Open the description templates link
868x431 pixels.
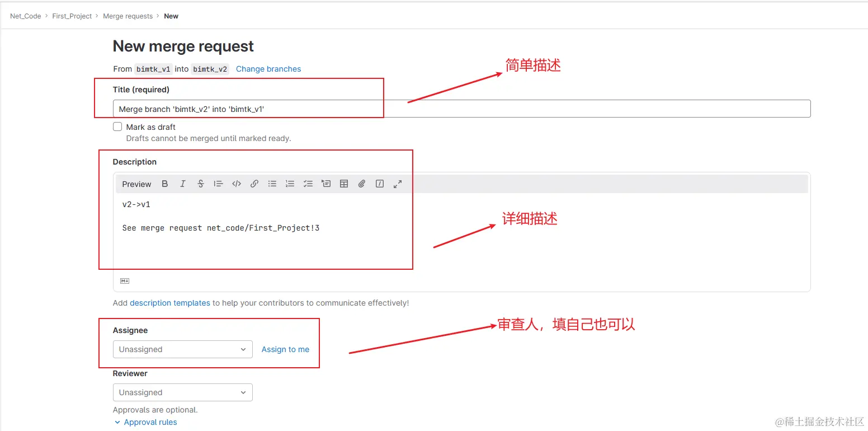170,303
